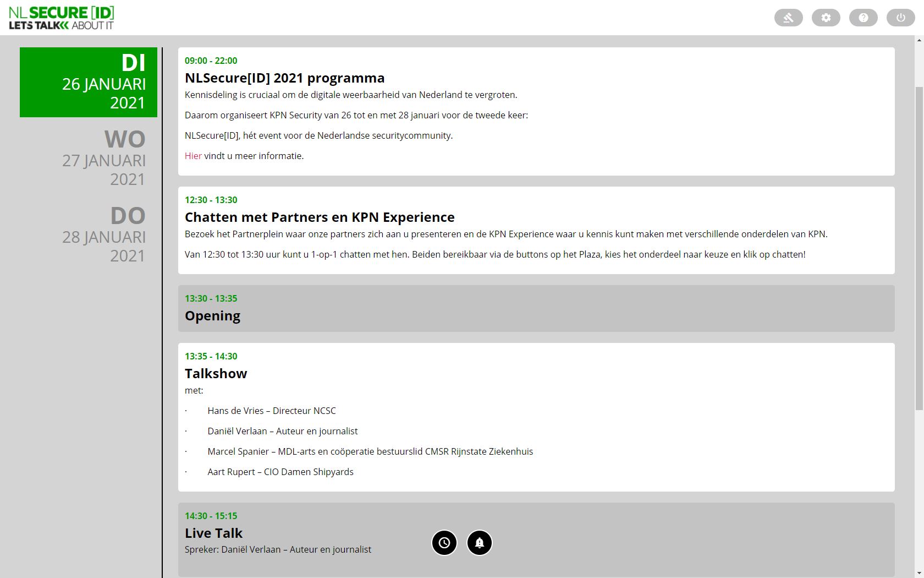The height and width of the screenshot is (578, 924).
Task: Open settings with the gear icon
Action: coord(826,18)
